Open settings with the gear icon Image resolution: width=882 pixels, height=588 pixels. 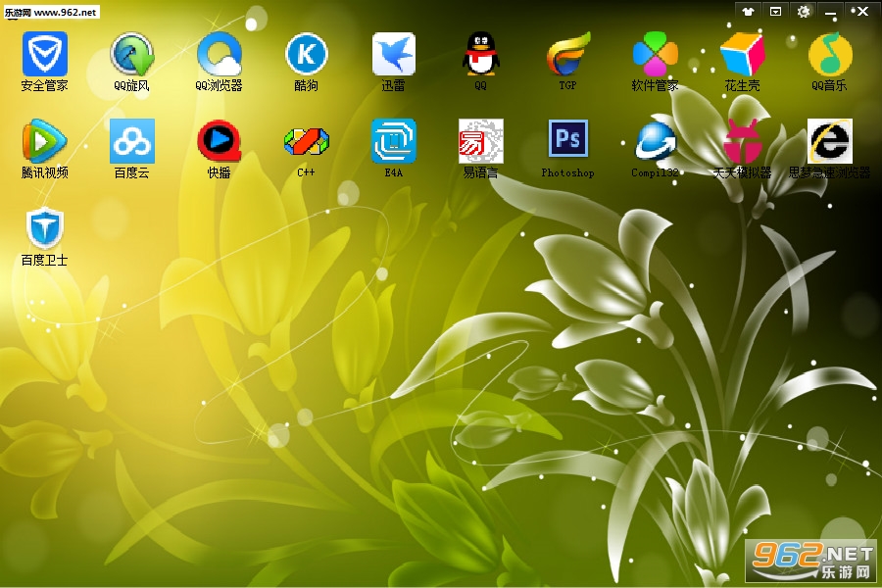[804, 11]
